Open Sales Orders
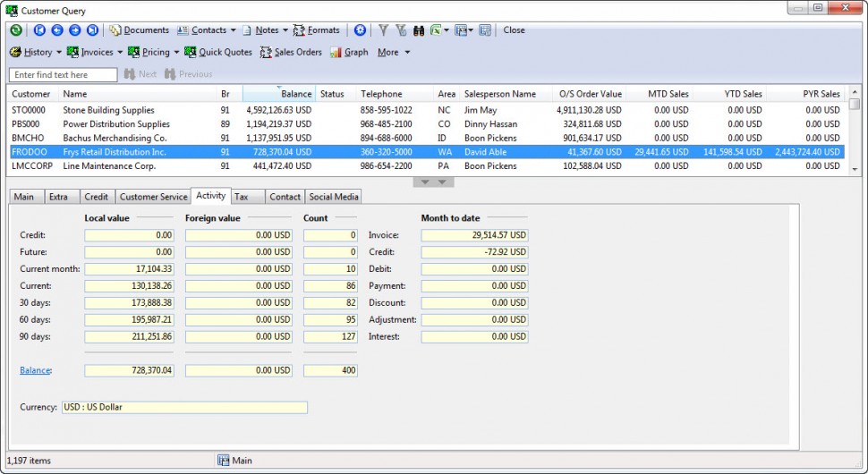This screenshot has width=868, height=474. pos(291,52)
